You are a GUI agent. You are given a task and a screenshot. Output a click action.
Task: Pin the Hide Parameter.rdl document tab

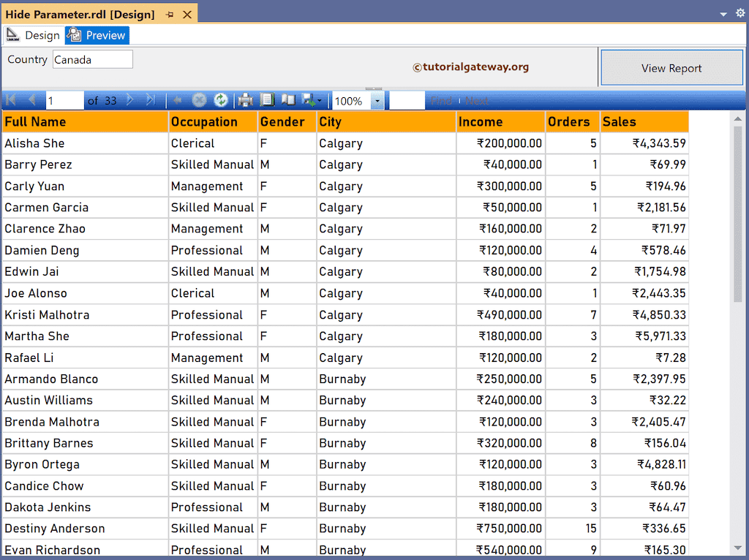click(x=170, y=15)
